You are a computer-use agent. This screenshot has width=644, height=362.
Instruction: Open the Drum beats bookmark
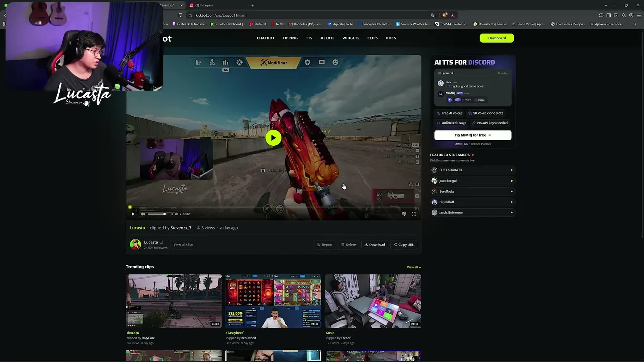tap(491, 24)
